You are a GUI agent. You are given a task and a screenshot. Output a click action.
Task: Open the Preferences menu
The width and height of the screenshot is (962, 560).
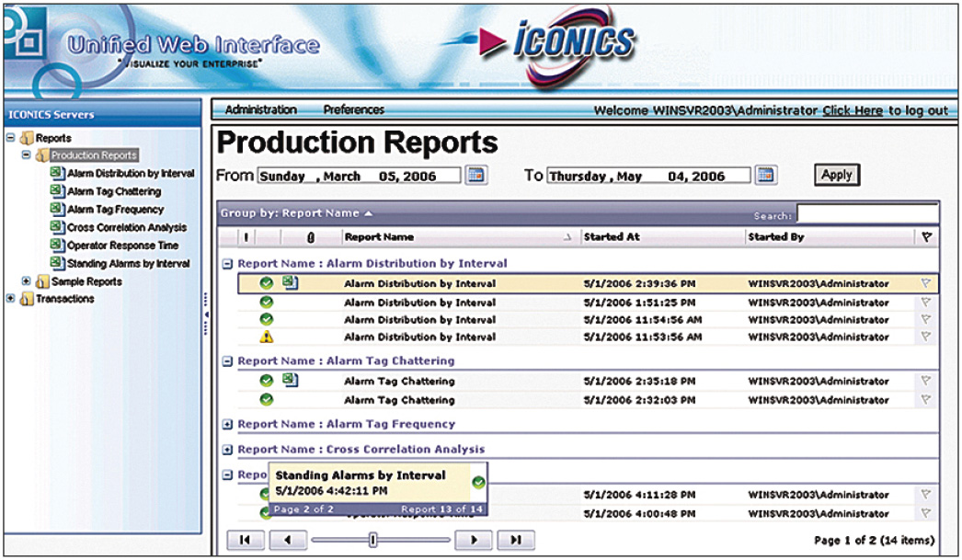click(353, 109)
